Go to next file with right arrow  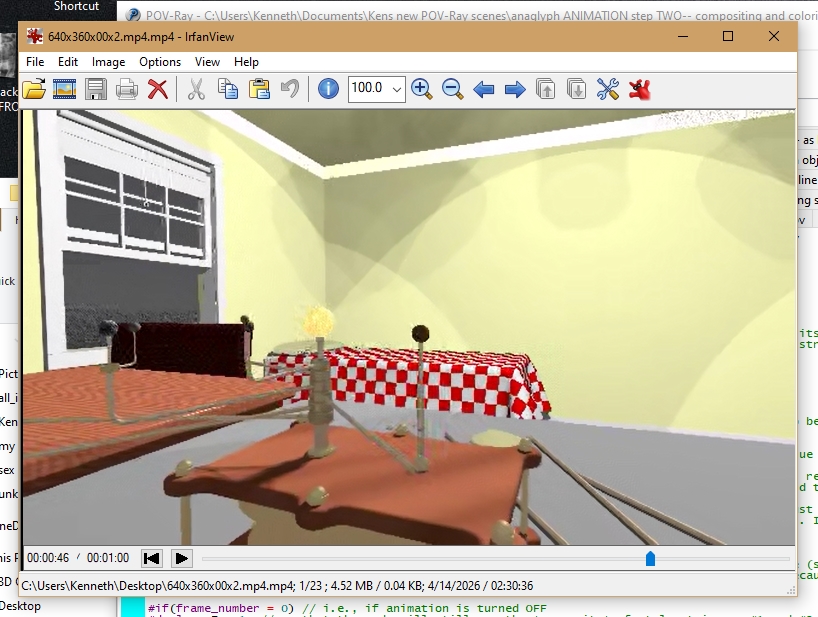click(515, 89)
